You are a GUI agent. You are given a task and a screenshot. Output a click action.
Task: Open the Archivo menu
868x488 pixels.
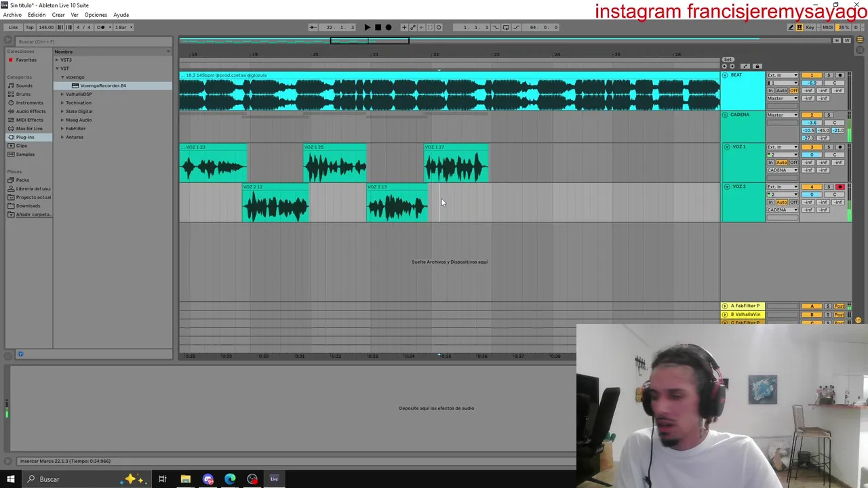click(x=12, y=15)
